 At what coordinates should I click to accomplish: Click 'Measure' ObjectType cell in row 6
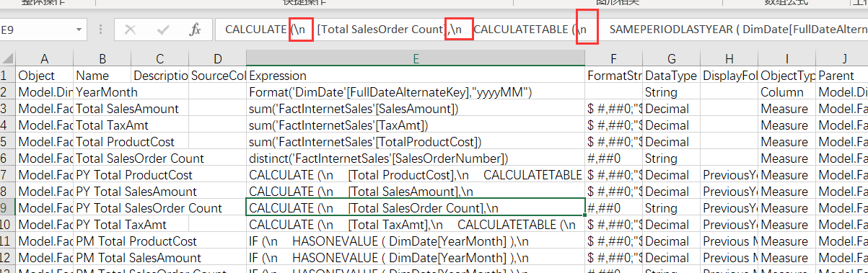coord(787,158)
